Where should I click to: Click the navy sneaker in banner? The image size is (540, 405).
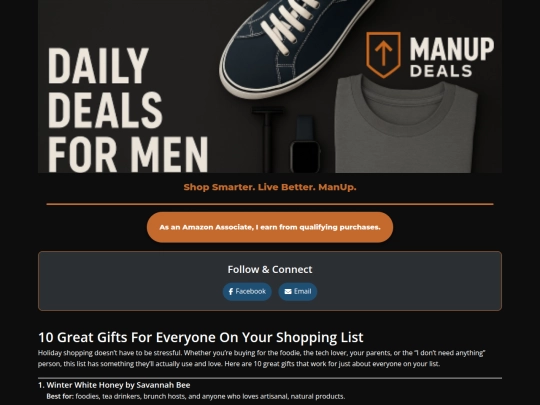(296, 46)
